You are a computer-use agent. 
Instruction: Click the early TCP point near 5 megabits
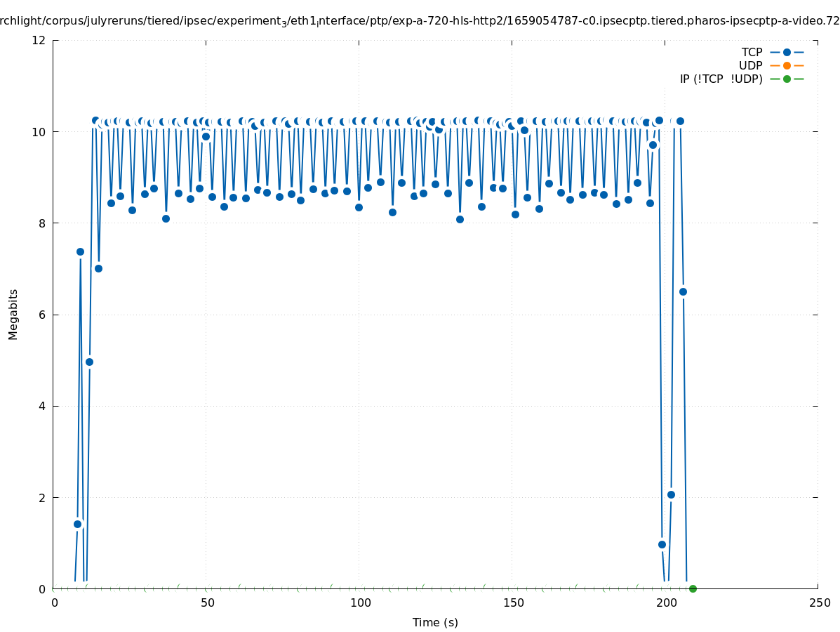pos(89,362)
